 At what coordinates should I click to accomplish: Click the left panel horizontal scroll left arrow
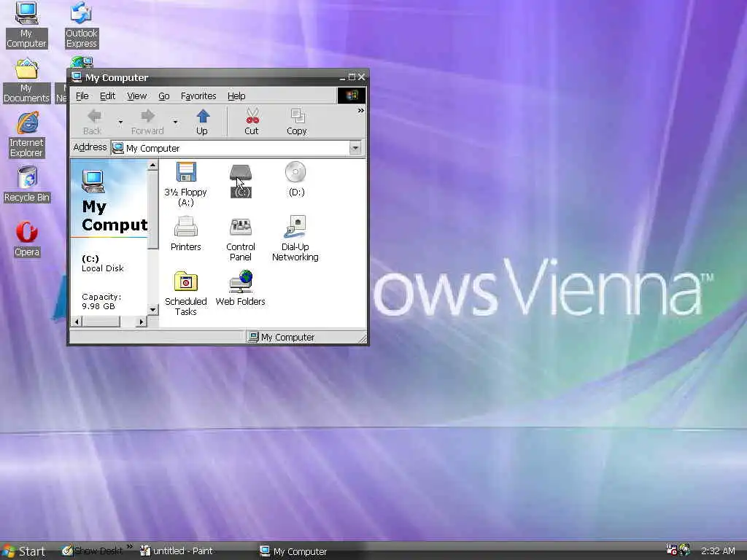coord(77,322)
